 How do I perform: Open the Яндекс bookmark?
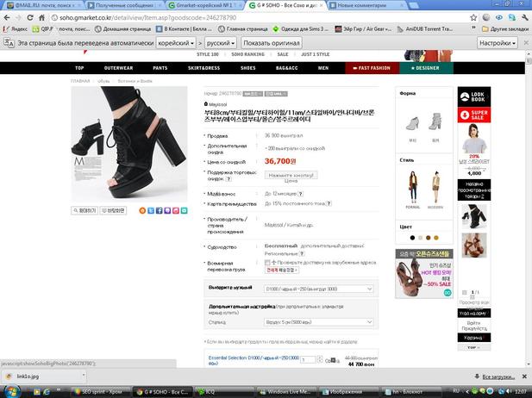pos(16,29)
